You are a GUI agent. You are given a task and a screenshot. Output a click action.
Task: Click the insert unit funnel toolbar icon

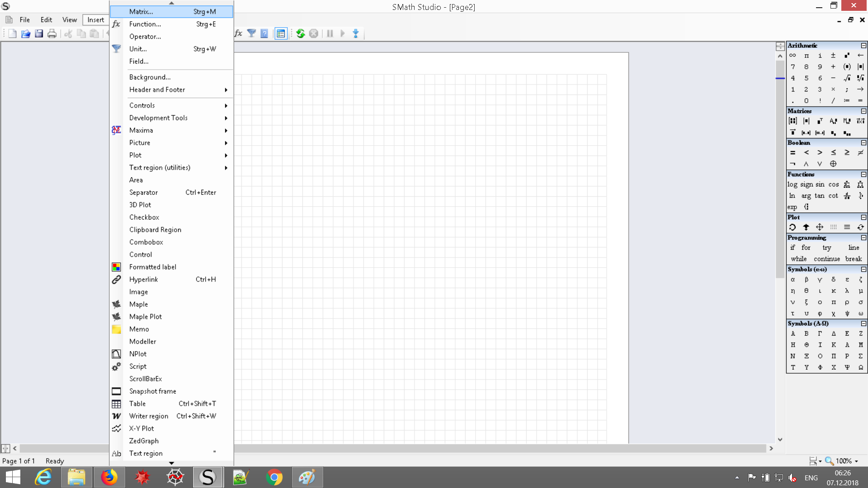(x=252, y=33)
